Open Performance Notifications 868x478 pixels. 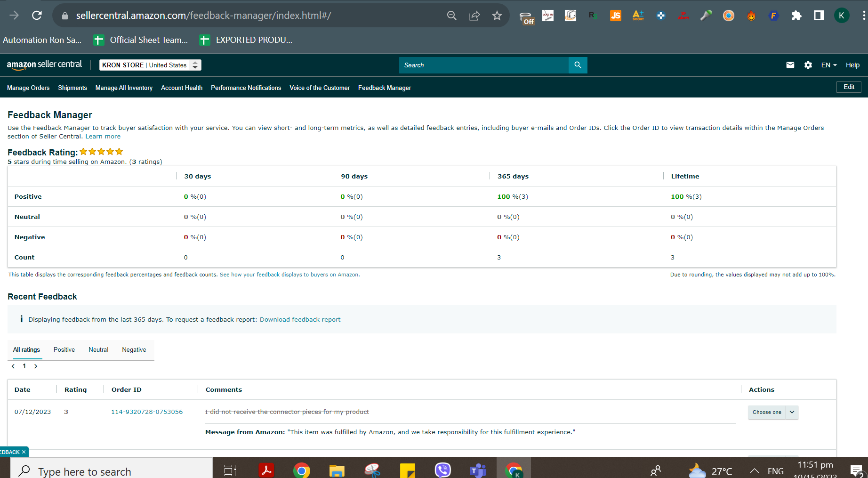[246, 88]
